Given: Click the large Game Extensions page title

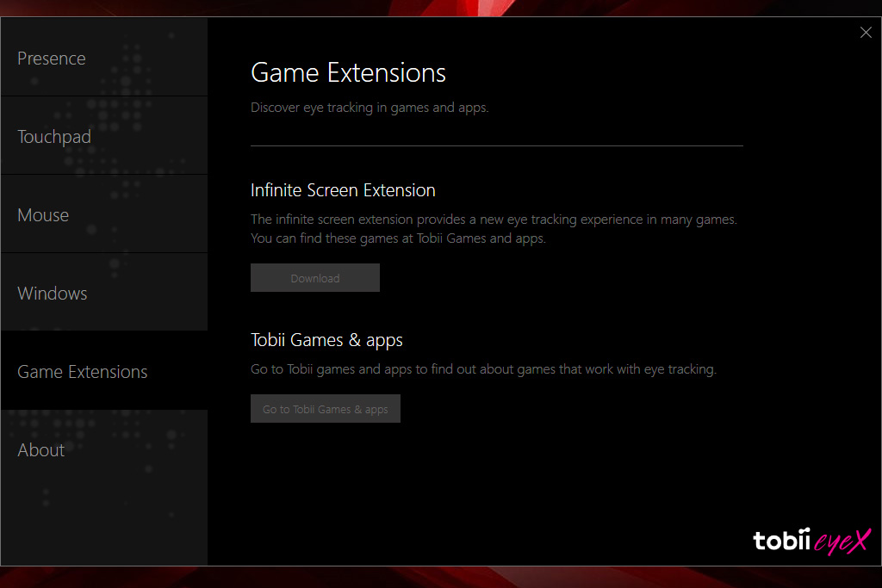Looking at the screenshot, I should coord(348,73).
